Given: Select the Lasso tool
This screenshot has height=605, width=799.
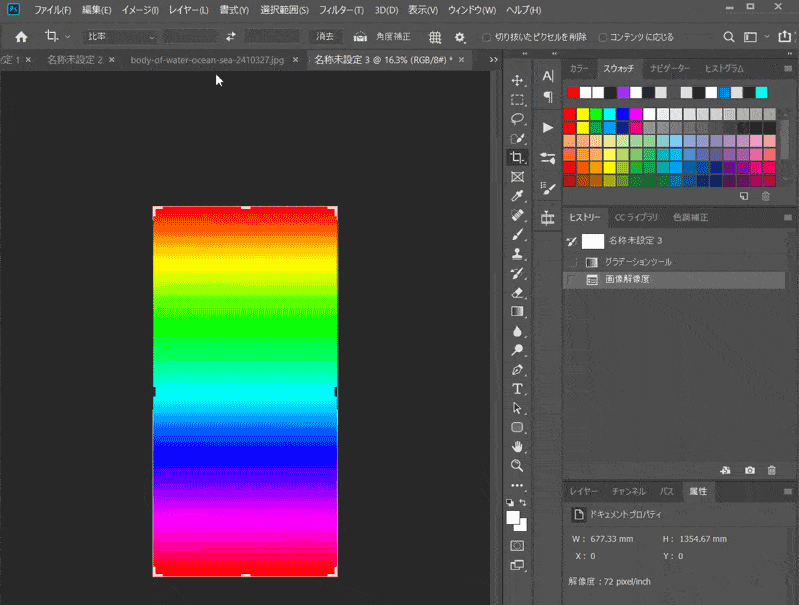Looking at the screenshot, I should click(517, 119).
